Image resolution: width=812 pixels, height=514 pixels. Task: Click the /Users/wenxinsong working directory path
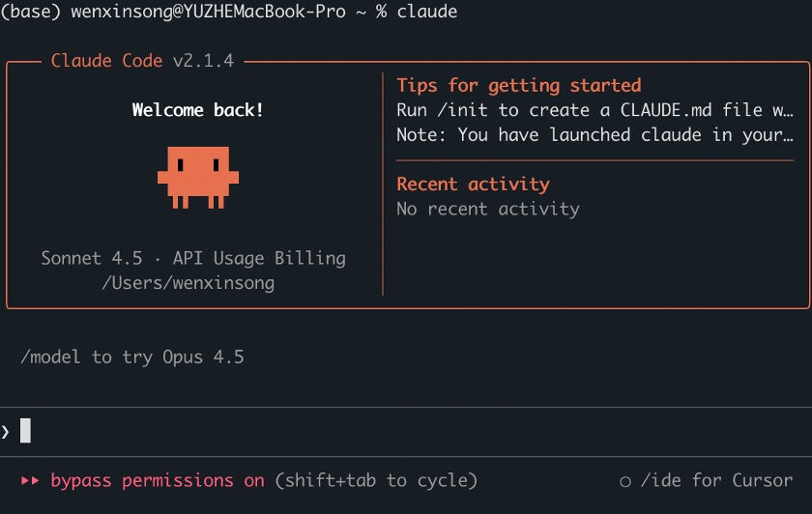188,283
